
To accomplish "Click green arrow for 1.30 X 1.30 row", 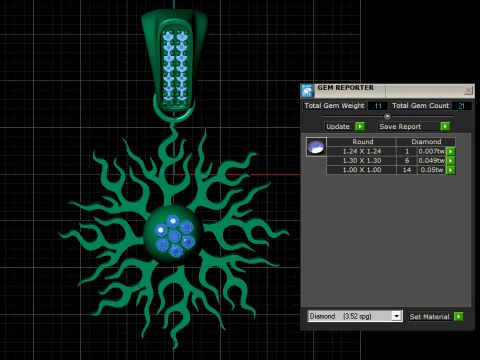I will pos(451,161).
